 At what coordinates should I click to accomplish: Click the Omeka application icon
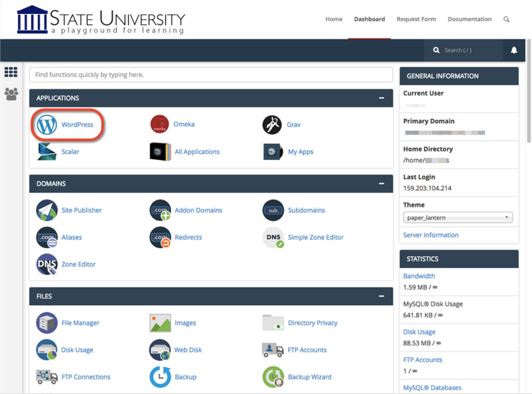159,124
